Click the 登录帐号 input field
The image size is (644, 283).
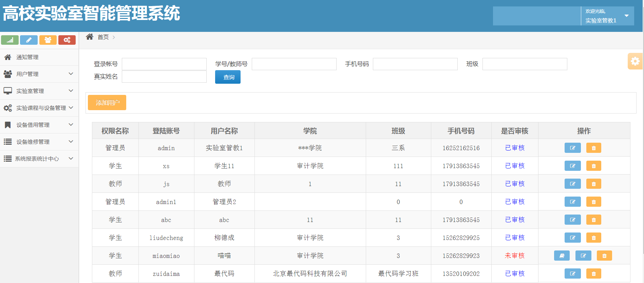pyautogui.click(x=164, y=64)
